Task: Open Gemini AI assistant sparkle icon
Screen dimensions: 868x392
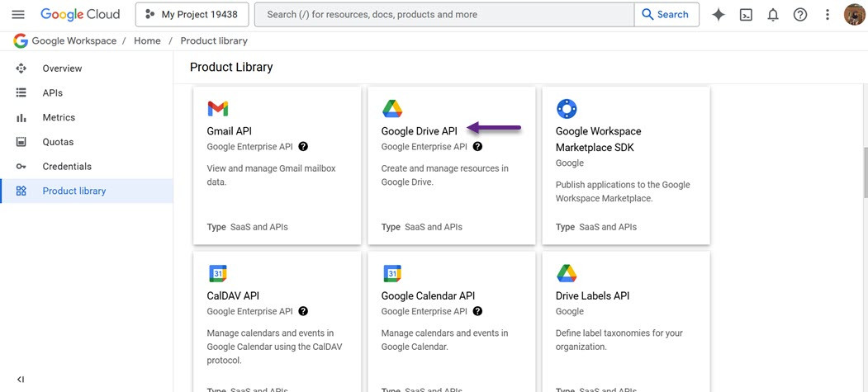Action: coord(719,15)
